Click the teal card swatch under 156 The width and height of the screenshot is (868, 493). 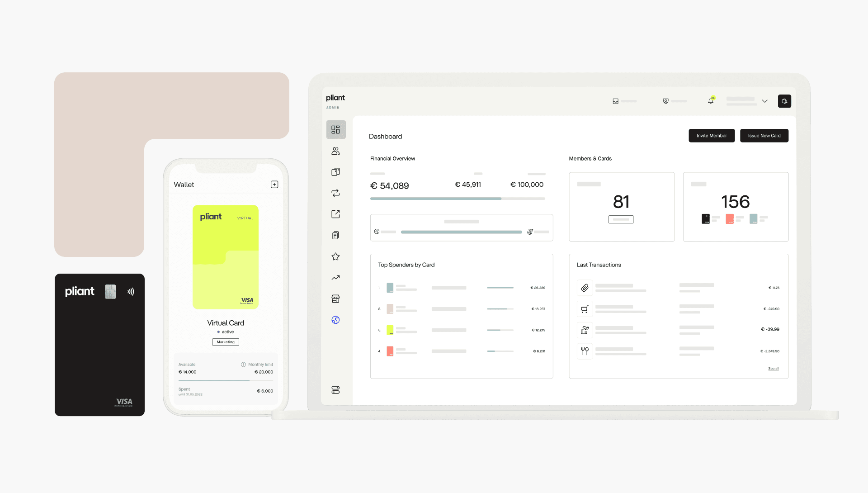point(753,219)
